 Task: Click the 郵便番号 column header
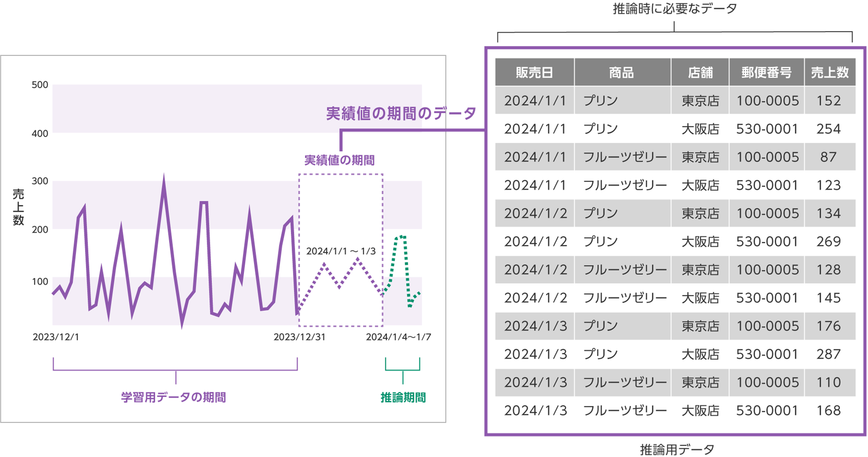point(766,73)
